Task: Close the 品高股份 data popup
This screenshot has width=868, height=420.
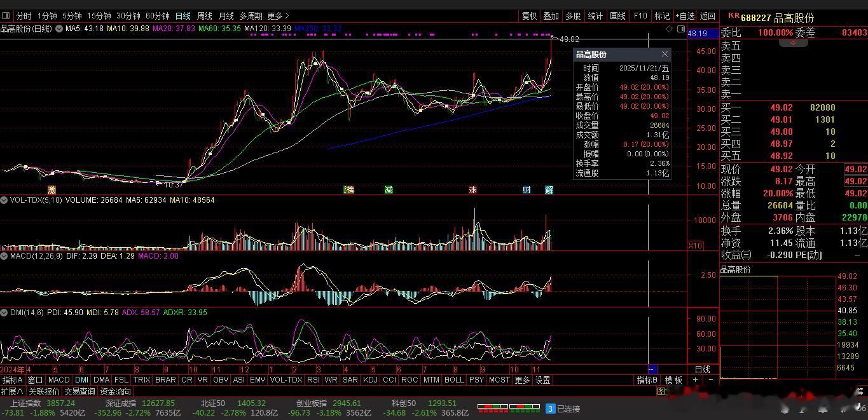Action: tap(665, 54)
